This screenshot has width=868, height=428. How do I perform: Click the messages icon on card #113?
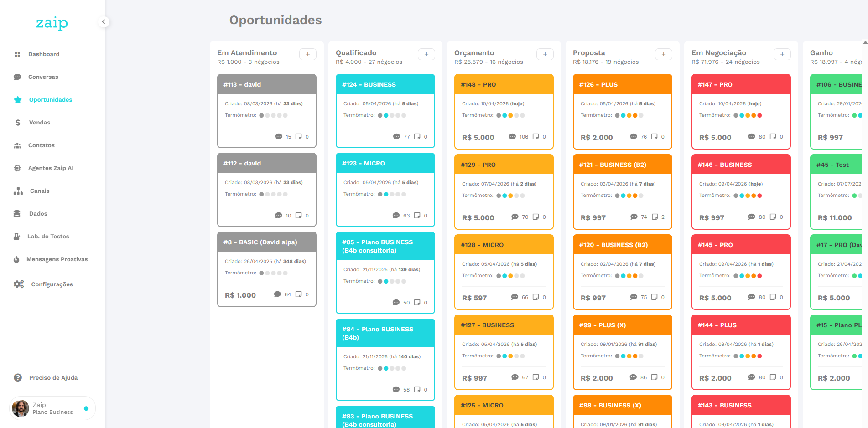pos(279,137)
